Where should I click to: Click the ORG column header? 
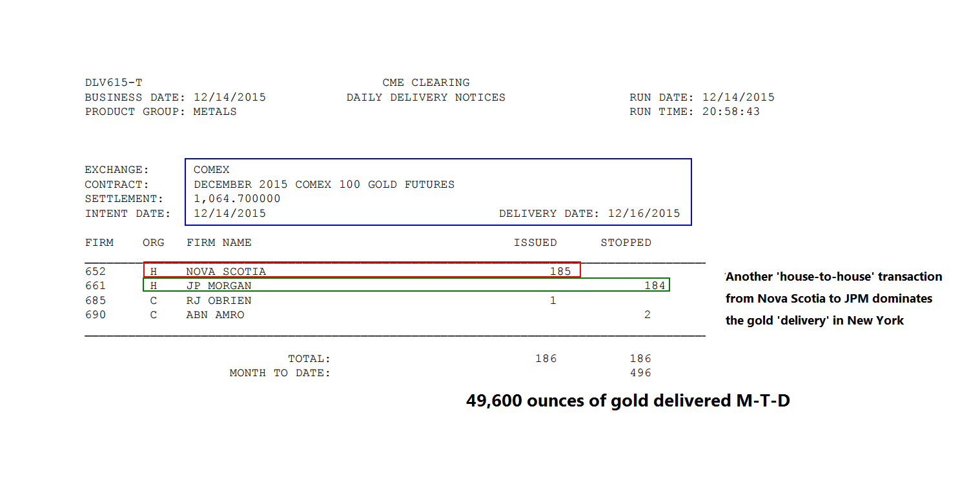pyautogui.click(x=154, y=243)
